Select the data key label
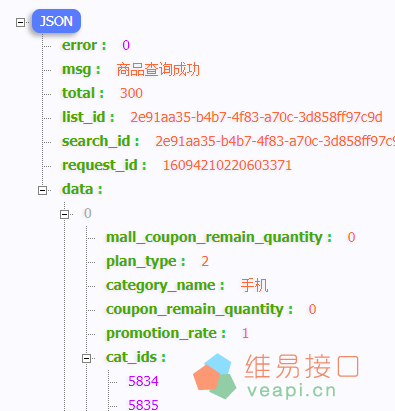 pyautogui.click(x=82, y=189)
